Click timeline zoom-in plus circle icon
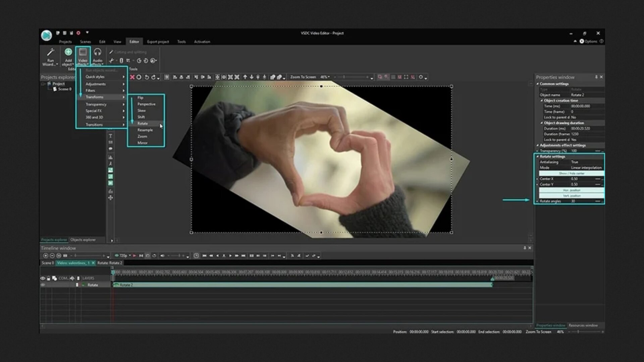 click(46, 256)
